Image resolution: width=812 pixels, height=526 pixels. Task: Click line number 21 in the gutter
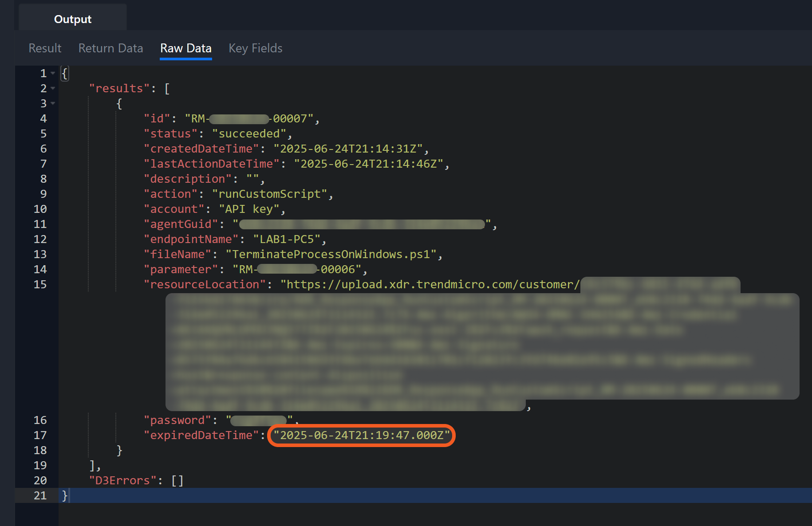point(40,495)
